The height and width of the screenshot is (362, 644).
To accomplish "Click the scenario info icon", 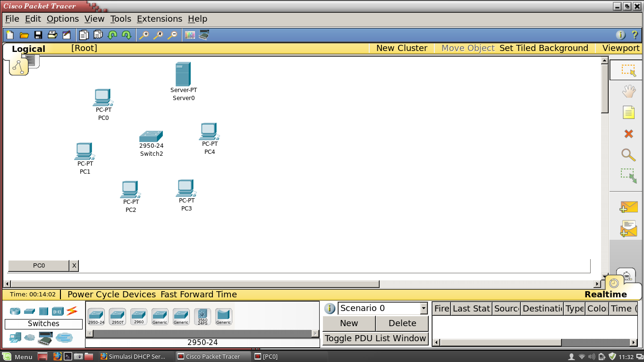I will pos(330,308).
